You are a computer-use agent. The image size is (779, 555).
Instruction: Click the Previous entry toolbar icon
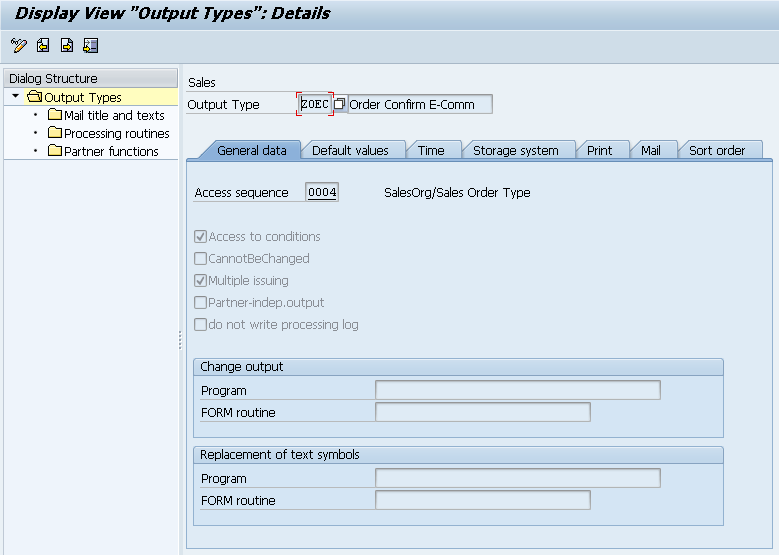click(x=43, y=46)
